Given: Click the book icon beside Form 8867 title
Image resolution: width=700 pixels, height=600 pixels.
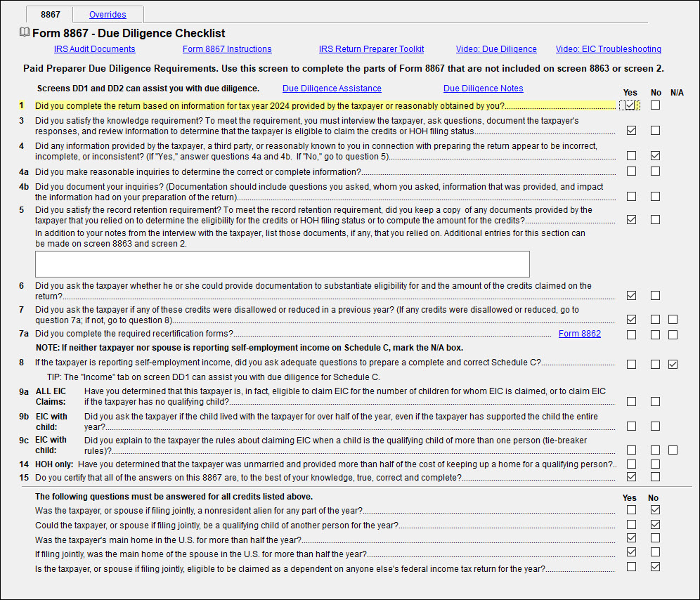Looking at the screenshot, I should coord(25,32).
